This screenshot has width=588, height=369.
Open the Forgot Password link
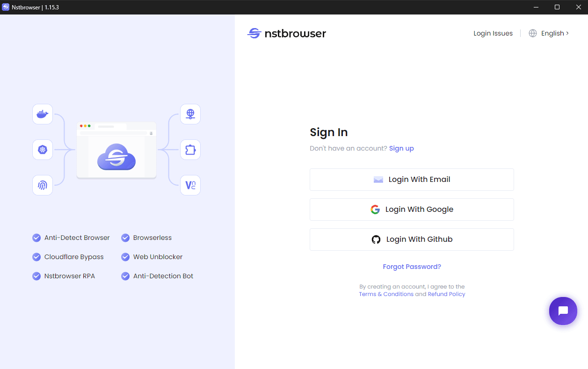click(412, 267)
